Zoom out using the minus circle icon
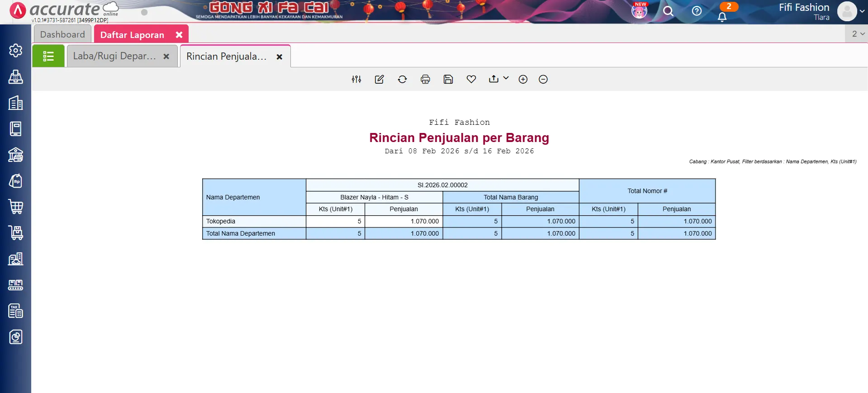 [543, 80]
